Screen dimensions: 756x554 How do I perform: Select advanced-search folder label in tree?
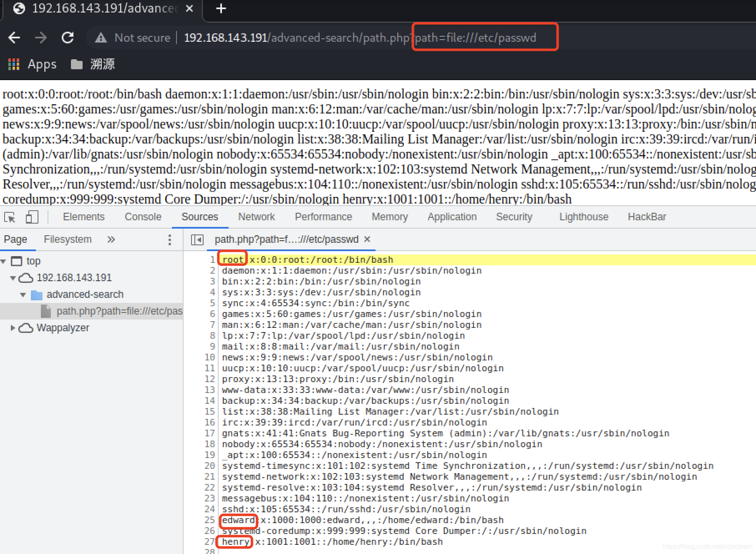click(85, 295)
